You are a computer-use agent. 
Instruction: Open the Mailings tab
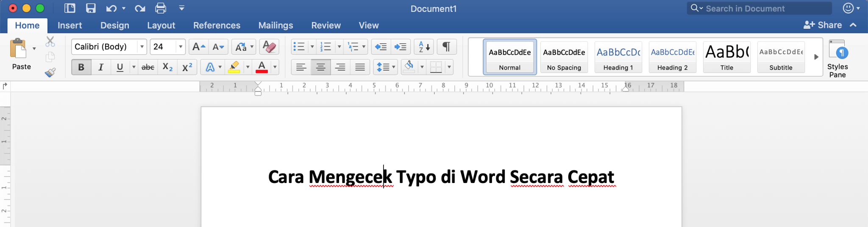275,25
